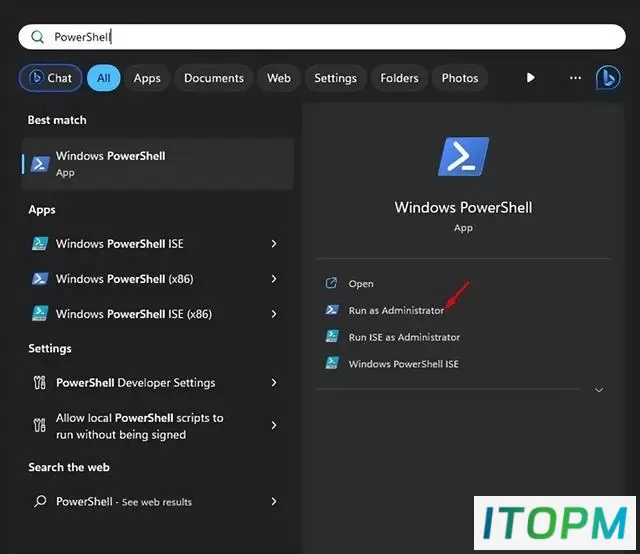Open the Windows PowerShell best match result
The image size is (640, 554).
pos(158,164)
